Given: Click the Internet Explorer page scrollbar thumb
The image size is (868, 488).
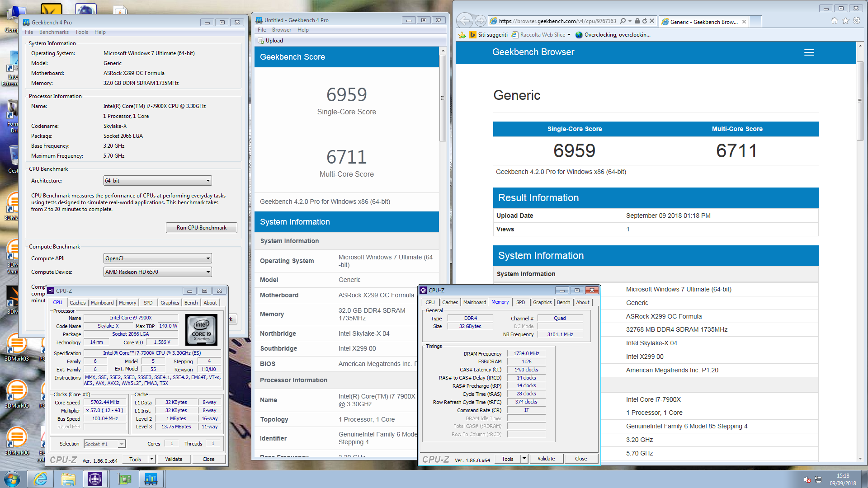Looking at the screenshot, I should (x=860, y=101).
